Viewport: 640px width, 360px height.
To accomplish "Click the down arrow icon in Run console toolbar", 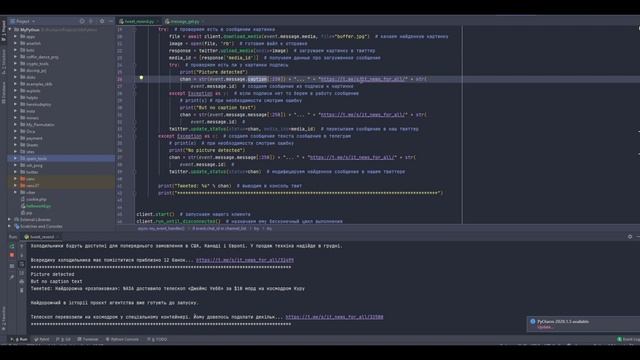I will pyautogui.click(x=22, y=255).
